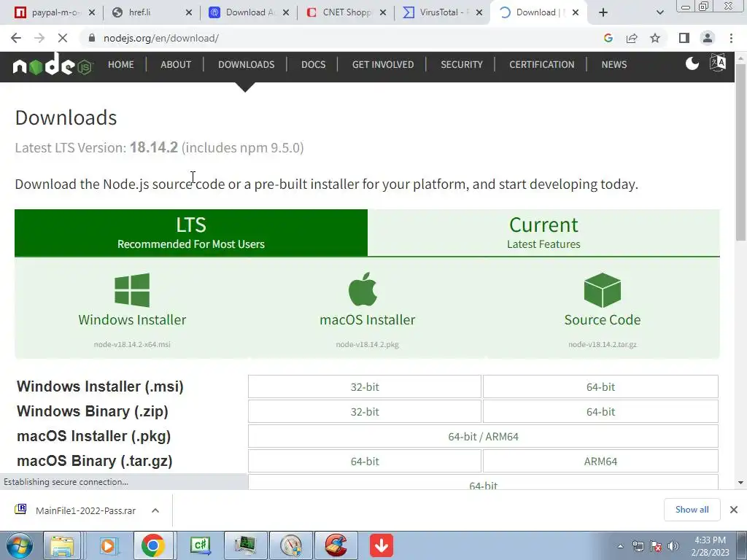Expand the tab search dropdown
Screen dimensions: 747x560
(659, 12)
